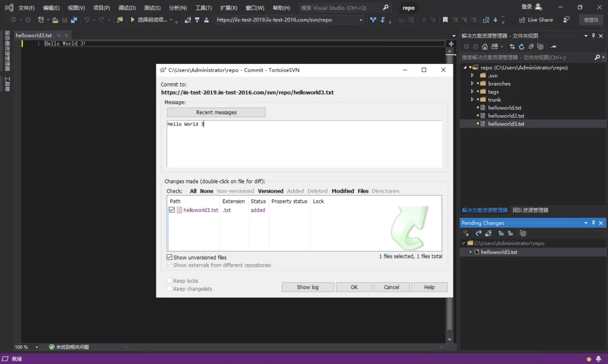
Task: Click the bookmark icon in the toolbar
Action: coord(445,20)
